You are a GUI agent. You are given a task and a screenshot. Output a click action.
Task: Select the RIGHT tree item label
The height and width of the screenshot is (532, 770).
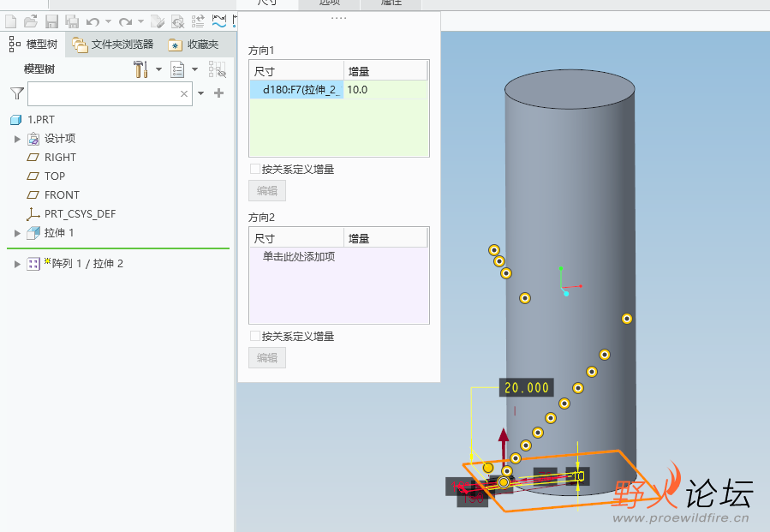[x=61, y=157]
